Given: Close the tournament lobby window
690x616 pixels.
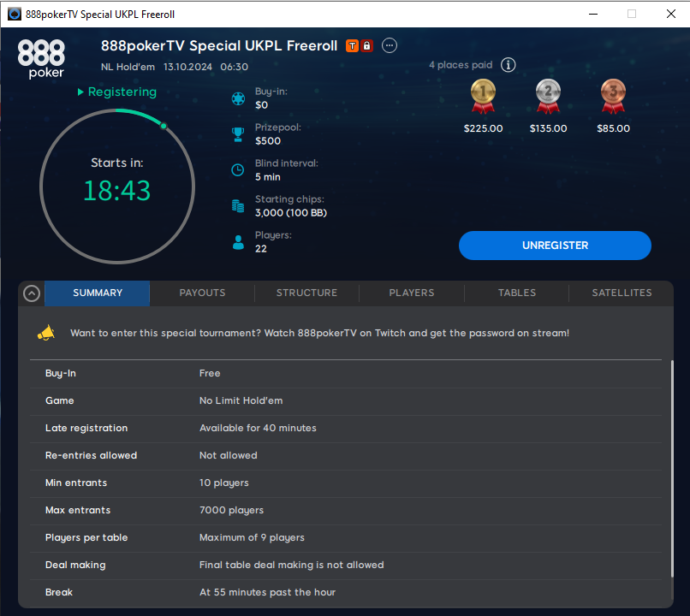Looking at the screenshot, I should pyautogui.click(x=671, y=14).
